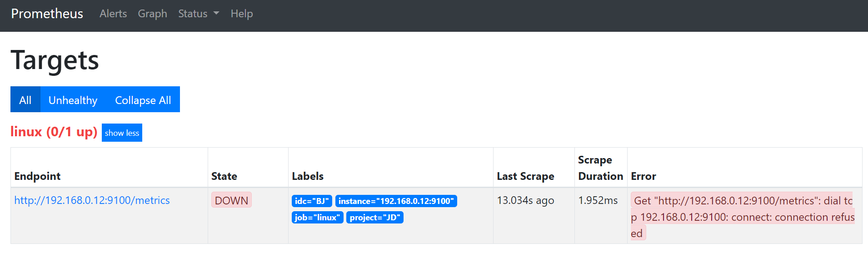868x253 pixels.
Task: Go to the Alerts page
Action: click(113, 14)
